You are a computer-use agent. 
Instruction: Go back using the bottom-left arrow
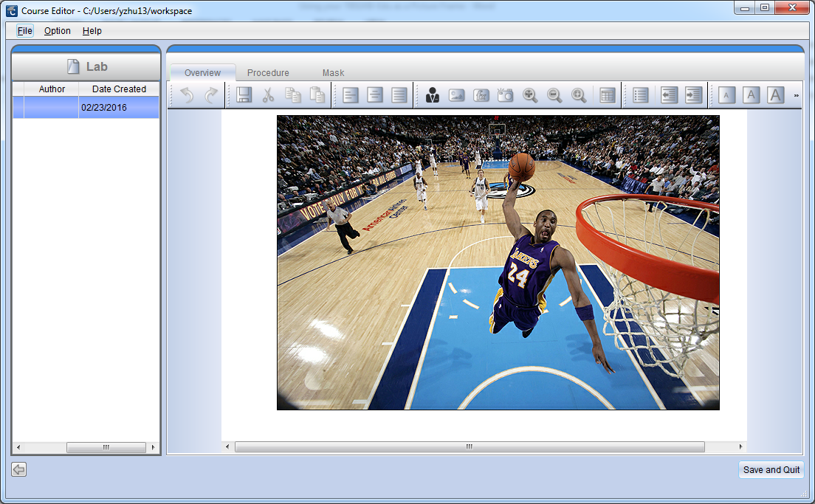[18, 469]
